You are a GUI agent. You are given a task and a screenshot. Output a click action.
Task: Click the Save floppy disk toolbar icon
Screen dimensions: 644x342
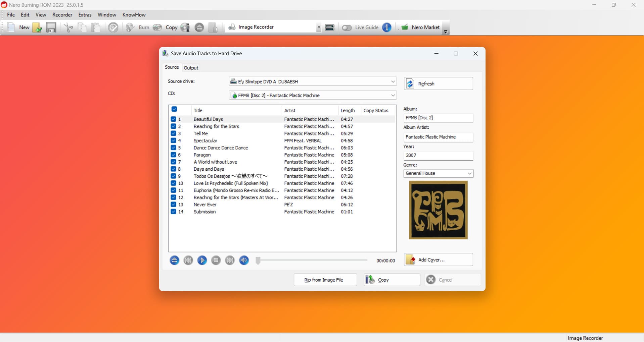point(51,27)
